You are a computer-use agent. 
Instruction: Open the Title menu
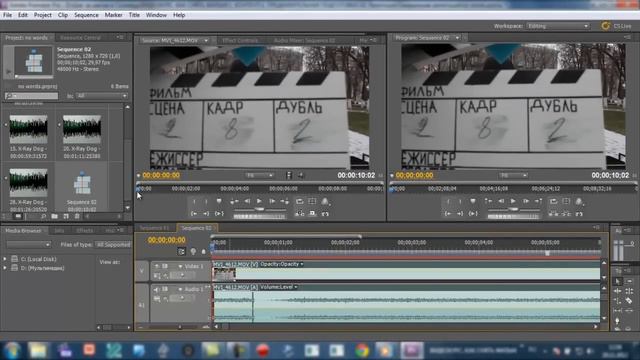click(x=134, y=15)
